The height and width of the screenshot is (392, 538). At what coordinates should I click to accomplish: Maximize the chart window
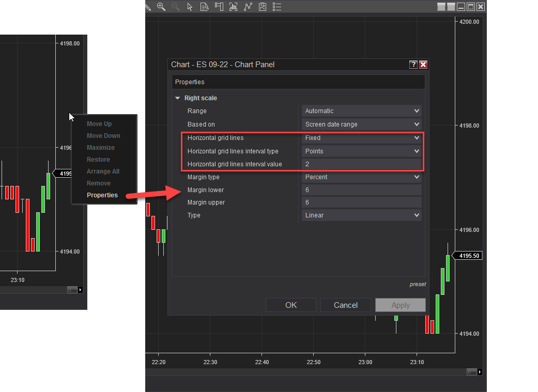471,7
